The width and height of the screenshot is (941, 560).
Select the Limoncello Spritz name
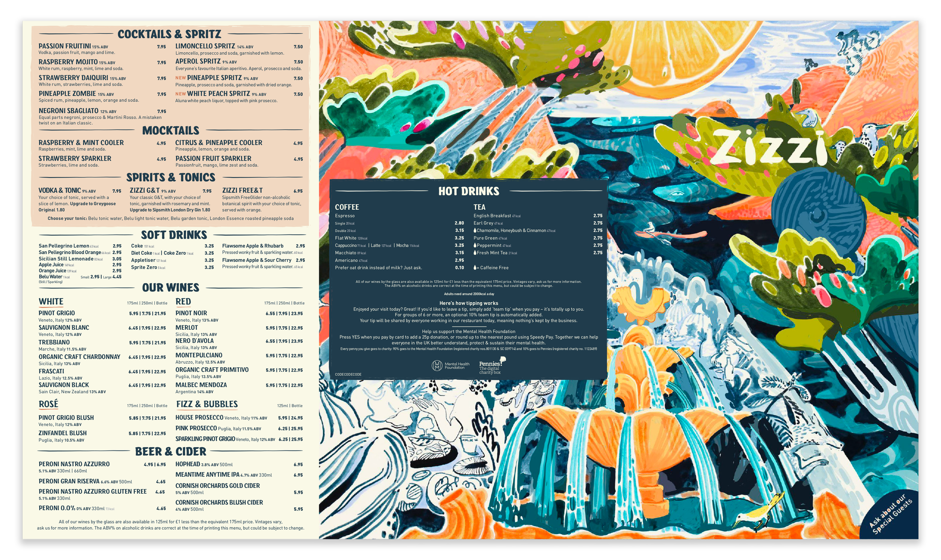(x=205, y=46)
